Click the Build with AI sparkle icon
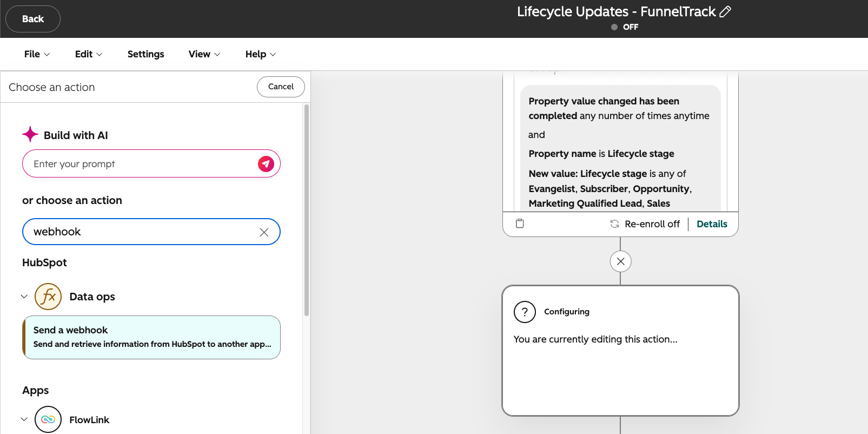Screen dimensions: 868x434 [30, 134]
